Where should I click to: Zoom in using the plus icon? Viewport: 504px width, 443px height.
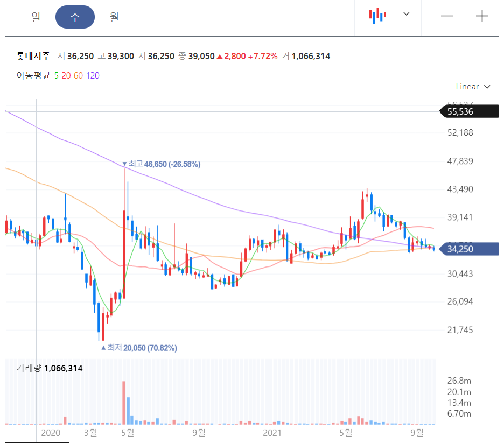point(482,16)
